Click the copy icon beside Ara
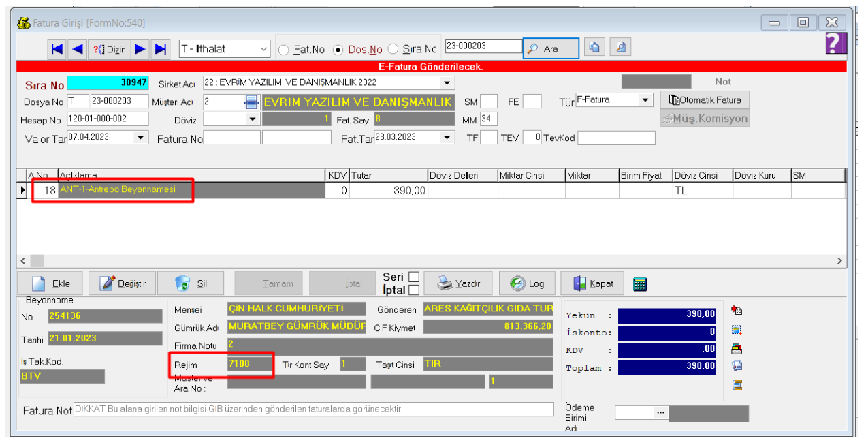The width and height of the screenshot is (868, 447). tap(595, 48)
